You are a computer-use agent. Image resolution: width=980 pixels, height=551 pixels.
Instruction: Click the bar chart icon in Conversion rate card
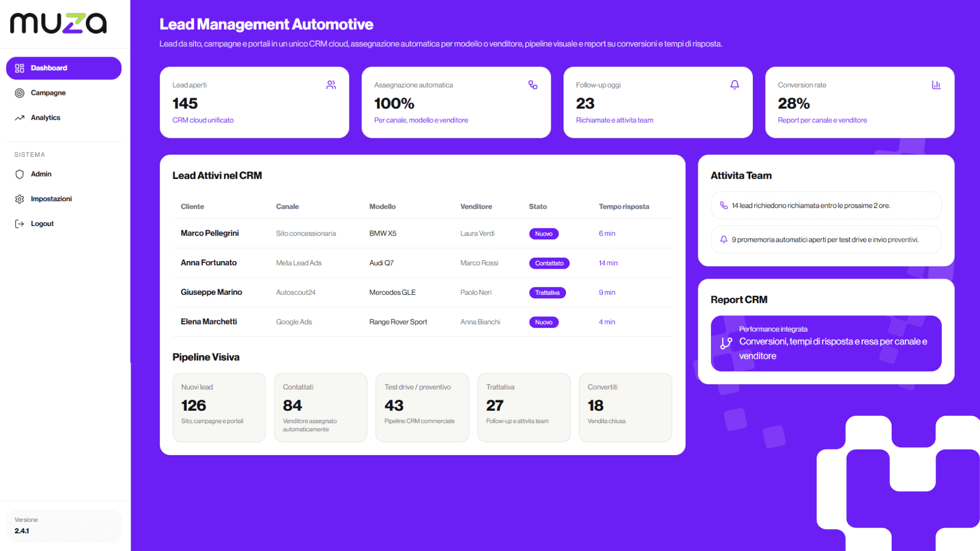pyautogui.click(x=936, y=85)
